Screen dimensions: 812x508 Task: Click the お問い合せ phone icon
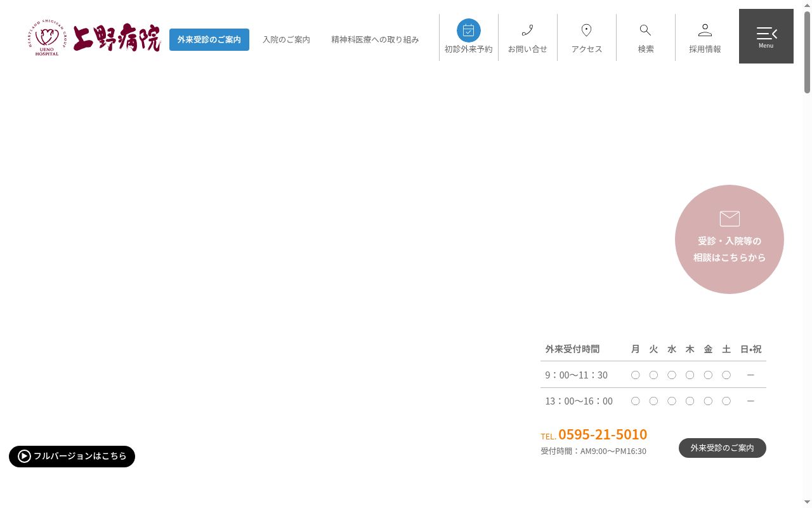point(528,30)
